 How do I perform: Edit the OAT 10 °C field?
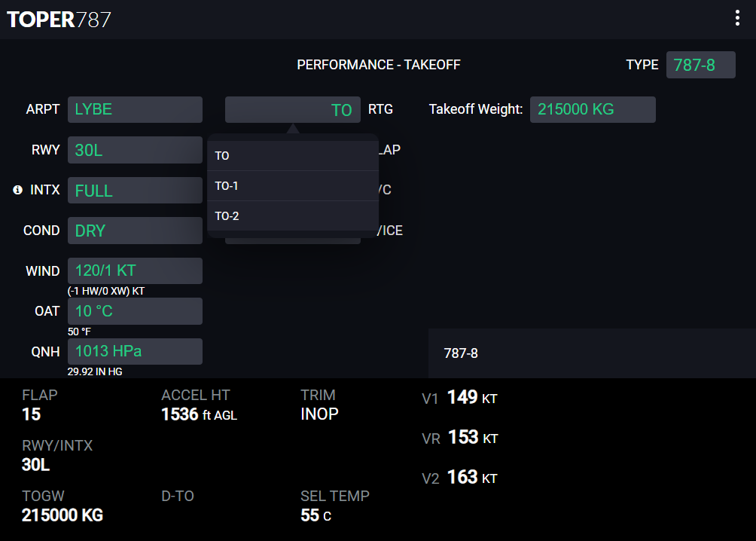click(x=135, y=311)
